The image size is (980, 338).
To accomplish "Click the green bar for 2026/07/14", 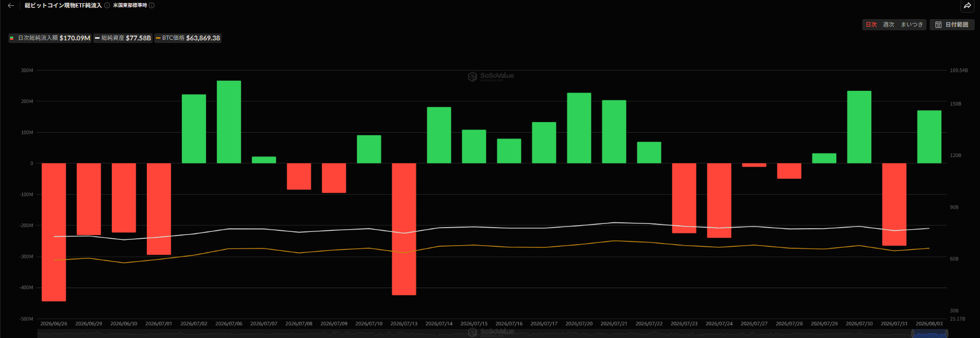I will (439, 135).
